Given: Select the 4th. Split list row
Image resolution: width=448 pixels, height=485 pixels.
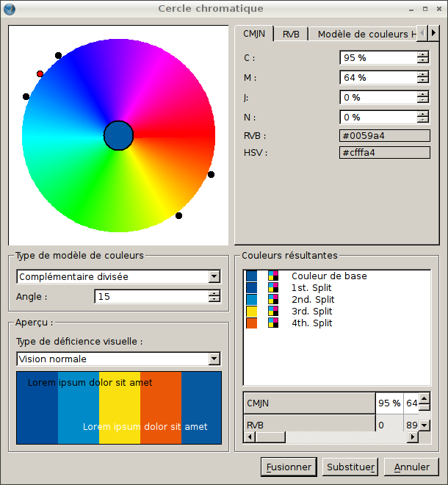Looking at the screenshot, I should (x=337, y=323).
